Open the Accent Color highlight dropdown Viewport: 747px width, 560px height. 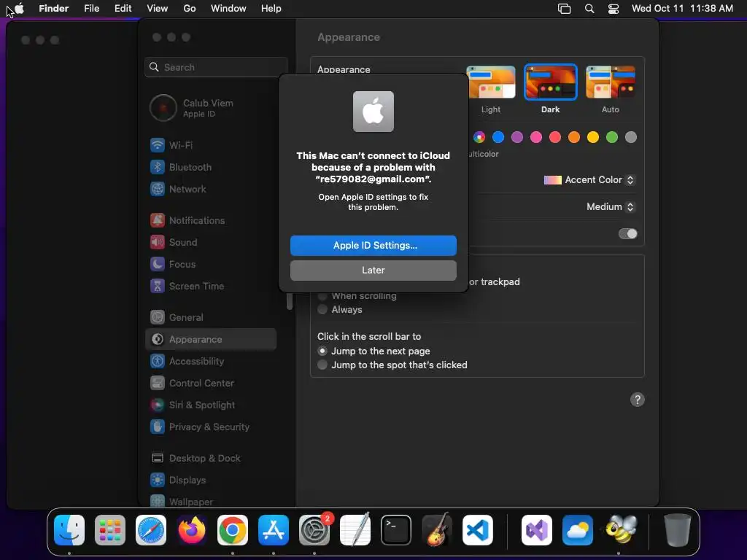point(589,180)
